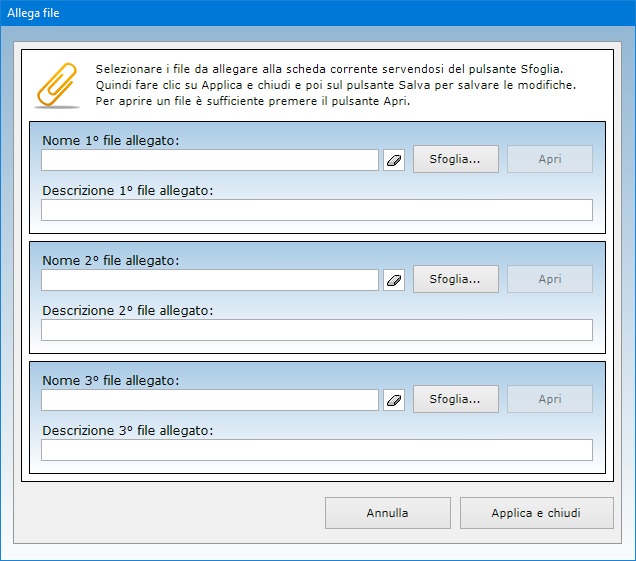The width and height of the screenshot is (636, 561).
Task: Focus the Descrizione 2° file allegato box
Action: click(316, 330)
